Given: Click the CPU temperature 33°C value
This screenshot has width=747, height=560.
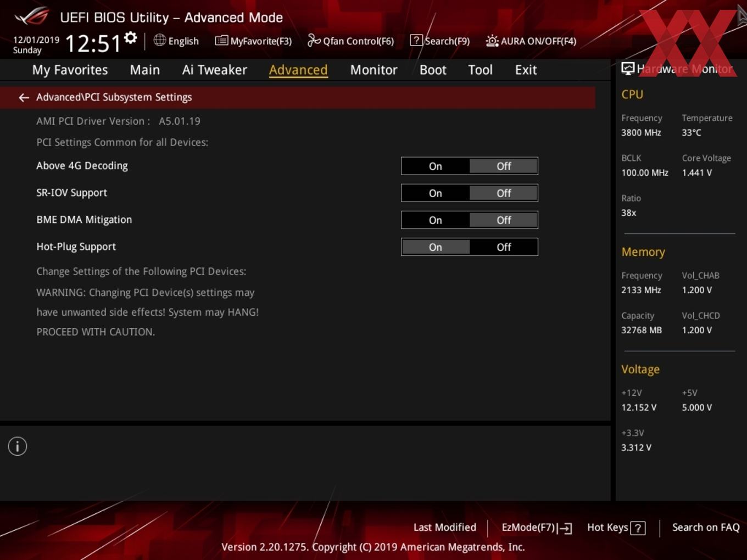Looking at the screenshot, I should [x=692, y=132].
